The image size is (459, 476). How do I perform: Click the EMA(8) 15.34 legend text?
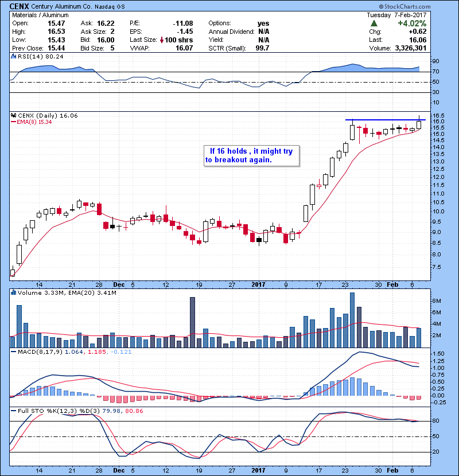[x=34, y=122]
